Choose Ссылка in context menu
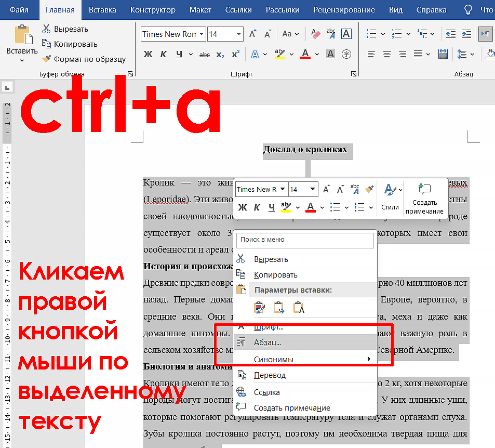Image resolution: width=495 pixels, height=448 pixels. 305,392
